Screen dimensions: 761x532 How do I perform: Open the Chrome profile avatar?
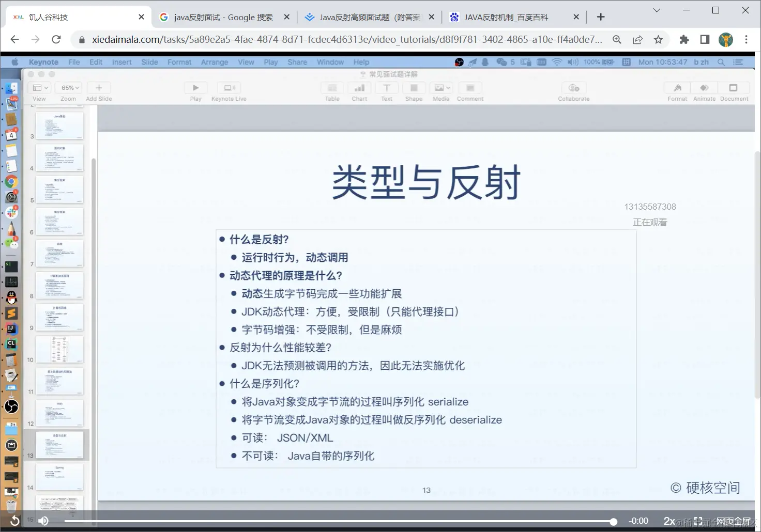tap(726, 39)
